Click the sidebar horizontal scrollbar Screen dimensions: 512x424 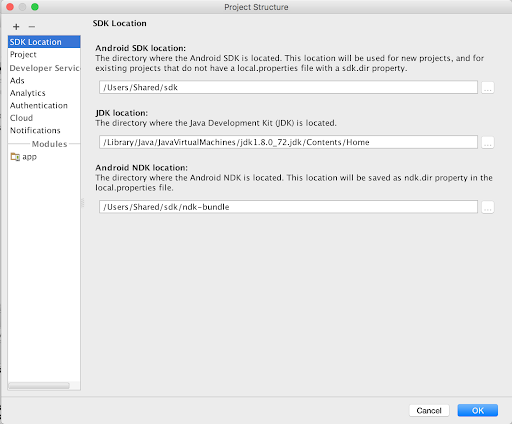coord(39,386)
